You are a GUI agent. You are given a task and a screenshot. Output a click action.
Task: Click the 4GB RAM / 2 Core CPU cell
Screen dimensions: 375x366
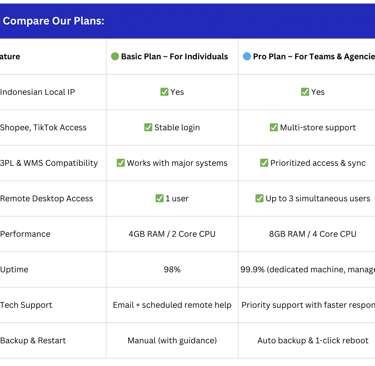[x=172, y=234]
